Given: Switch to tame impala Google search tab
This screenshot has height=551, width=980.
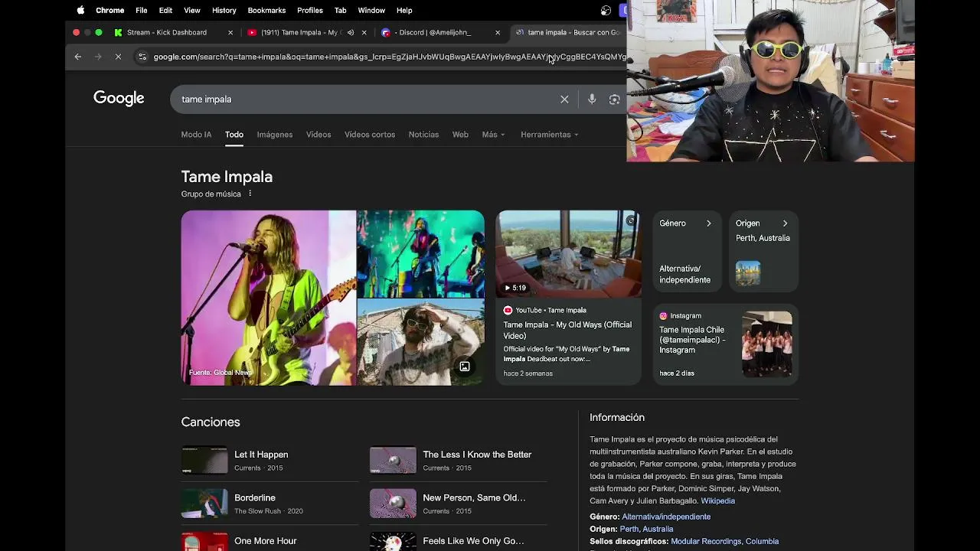Looking at the screenshot, I should (568, 32).
